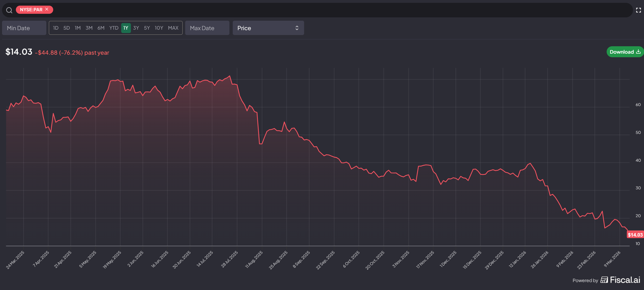644x290 pixels.
Task: Select the 1D time range
Action: (55, 28)
